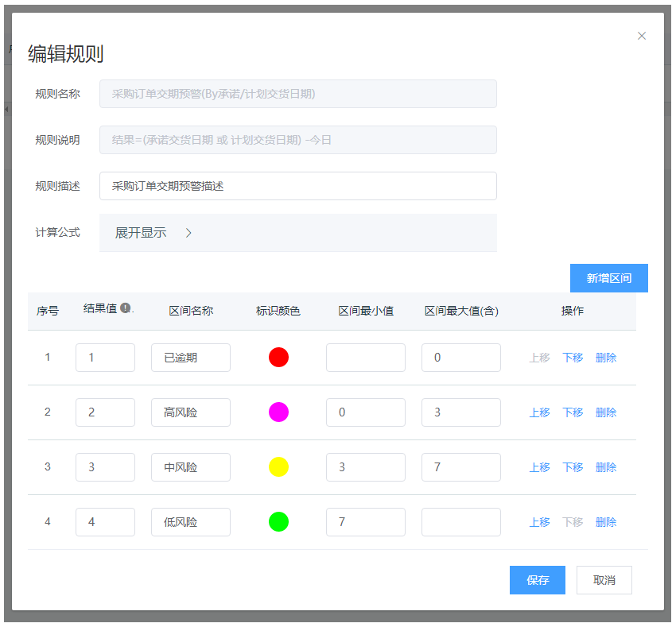Close the 编辑规则 dialog with X icon
672x627 pixels.
click(642, 36)
